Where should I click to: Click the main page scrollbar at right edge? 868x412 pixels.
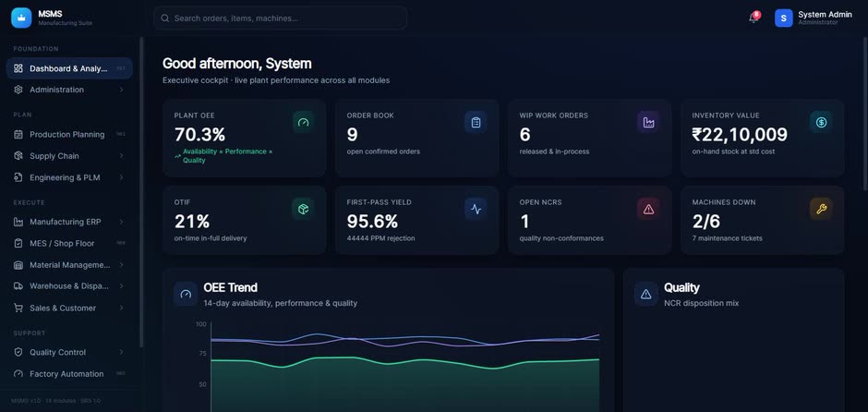coord(865,114)
